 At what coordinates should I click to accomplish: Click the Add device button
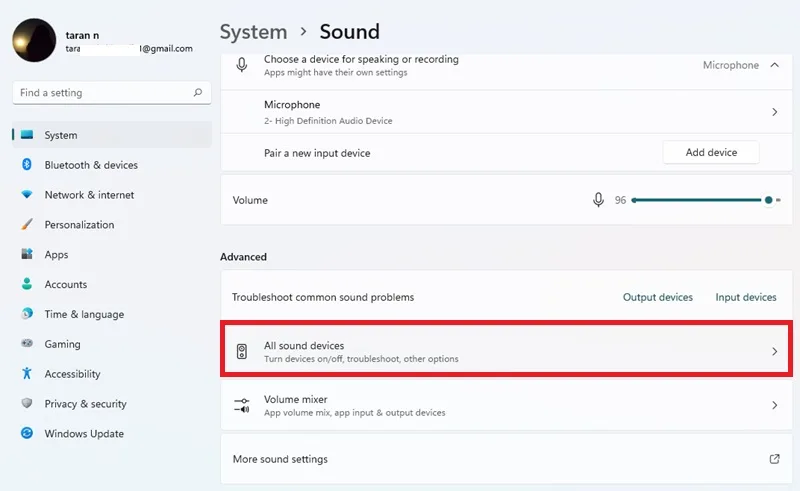(x=711, y=152)
